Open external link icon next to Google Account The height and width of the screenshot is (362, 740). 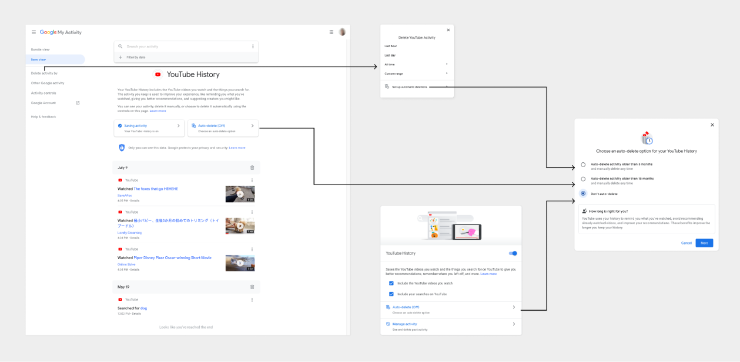coord(78,102)
